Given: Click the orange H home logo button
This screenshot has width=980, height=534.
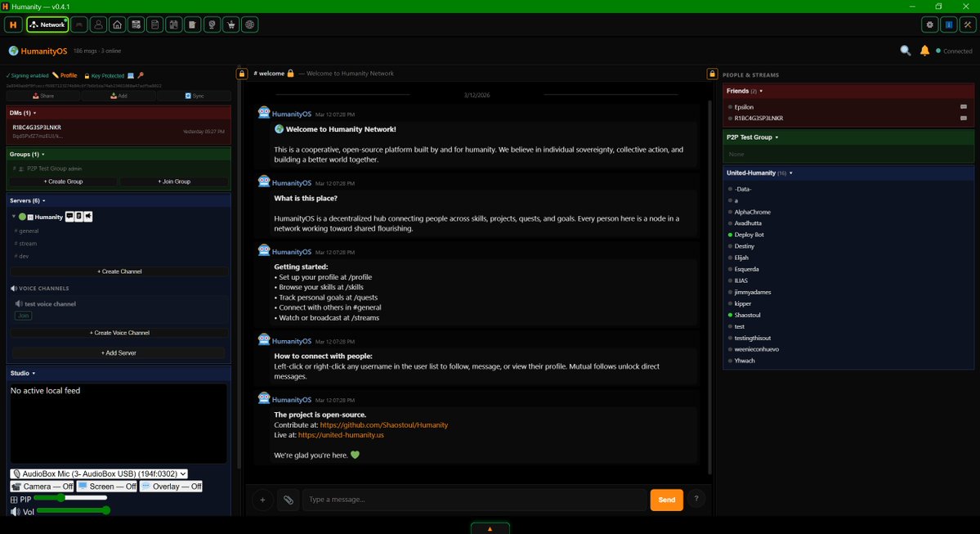Looking at the screenshot, I should click(13, 25).
